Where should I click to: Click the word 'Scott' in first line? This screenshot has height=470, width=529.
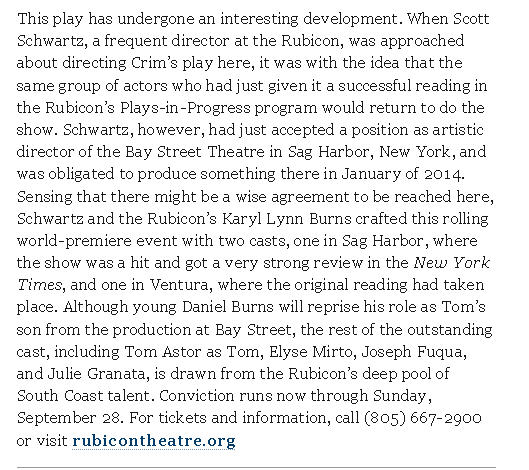471,19
